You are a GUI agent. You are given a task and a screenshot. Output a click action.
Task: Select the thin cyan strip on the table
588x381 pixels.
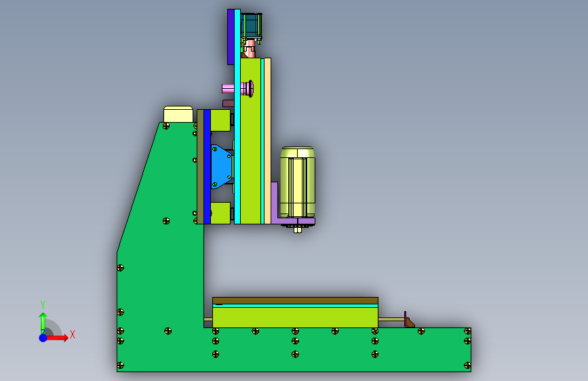[x=295, y=306]
